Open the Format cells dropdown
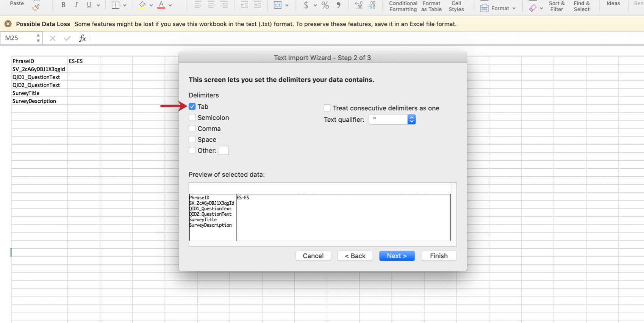Viewport: 644px width, 323px height. 498,8
